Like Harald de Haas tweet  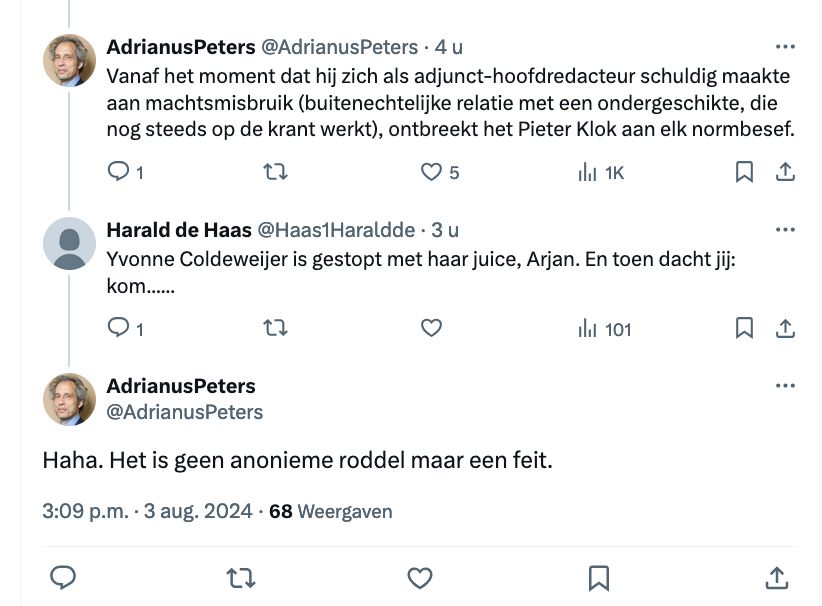[x=431, y=327]
